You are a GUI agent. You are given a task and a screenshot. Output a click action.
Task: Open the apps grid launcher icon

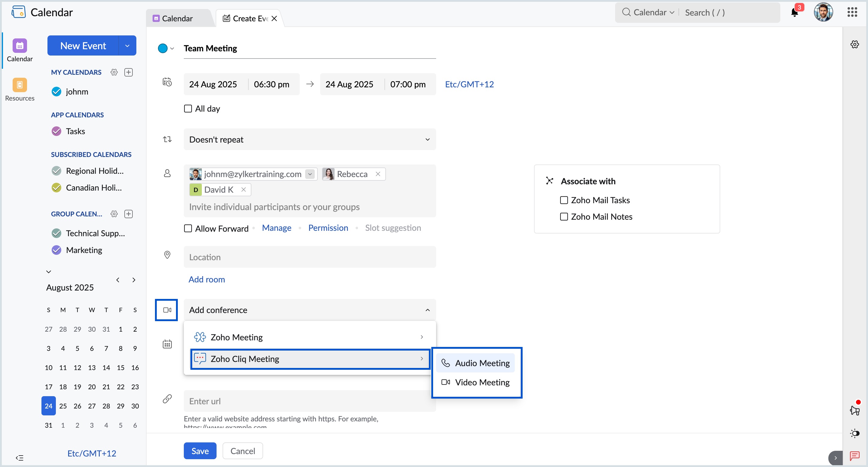[x=852, y=13]
